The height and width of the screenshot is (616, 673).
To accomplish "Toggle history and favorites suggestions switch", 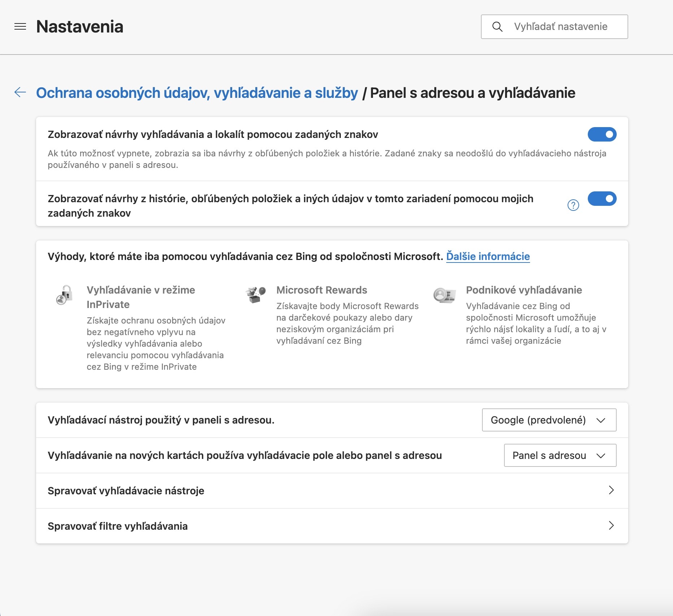I will click(602, 199).
